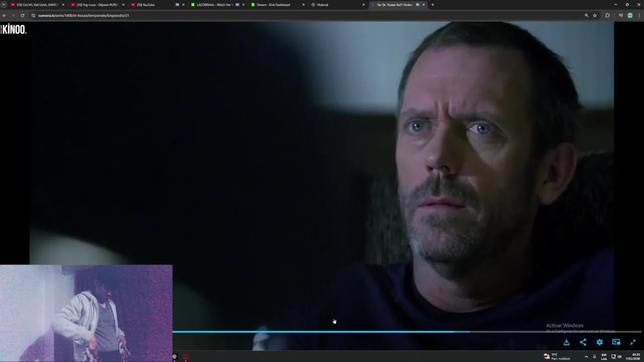644x362 pixels.
Task: Close the Historial tab
Action: pyautogui.click(x=364, y=5)
